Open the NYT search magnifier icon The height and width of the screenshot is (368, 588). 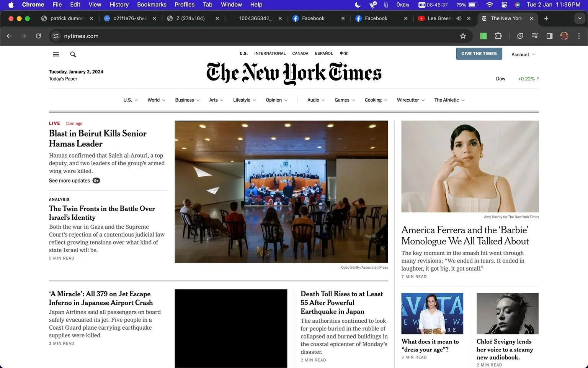click(x=73, y=54)
